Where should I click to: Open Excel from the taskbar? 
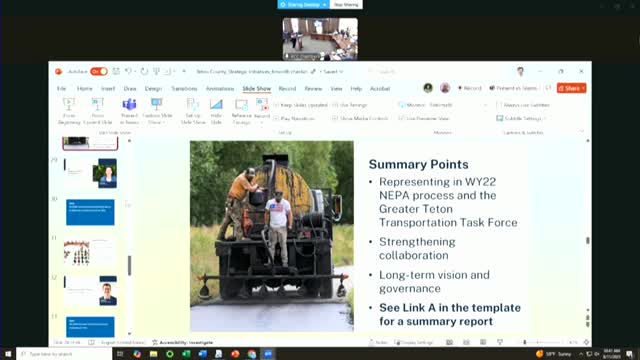[x=186, y=354]
